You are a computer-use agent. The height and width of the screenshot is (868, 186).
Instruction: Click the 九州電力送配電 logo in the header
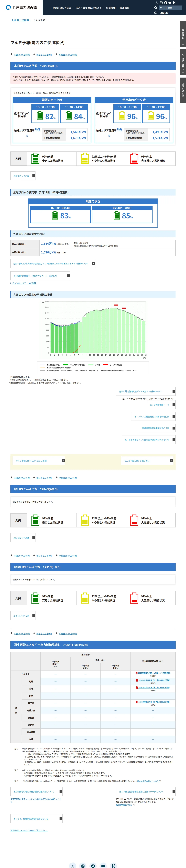click(22, 7)
